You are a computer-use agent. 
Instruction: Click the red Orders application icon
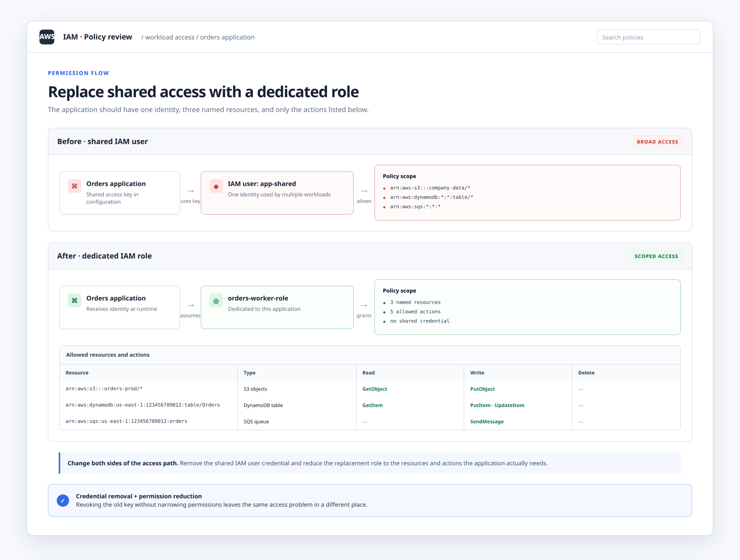click(x=74, y=186)
